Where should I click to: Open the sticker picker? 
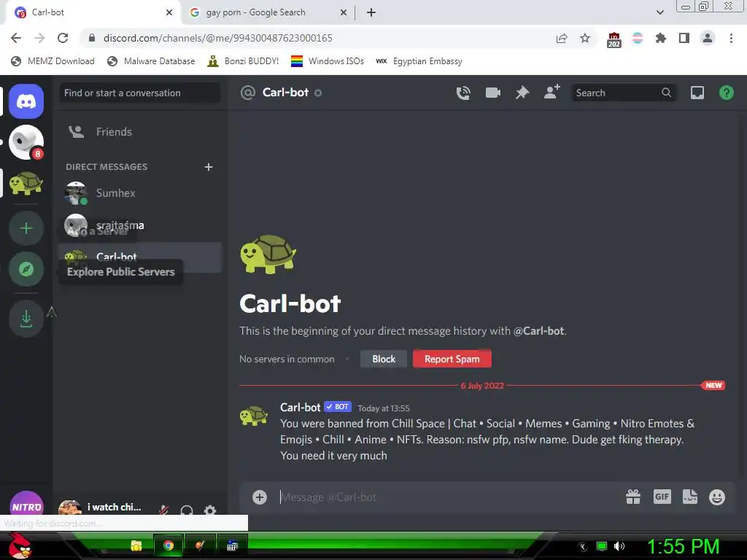tap(690, 497)
